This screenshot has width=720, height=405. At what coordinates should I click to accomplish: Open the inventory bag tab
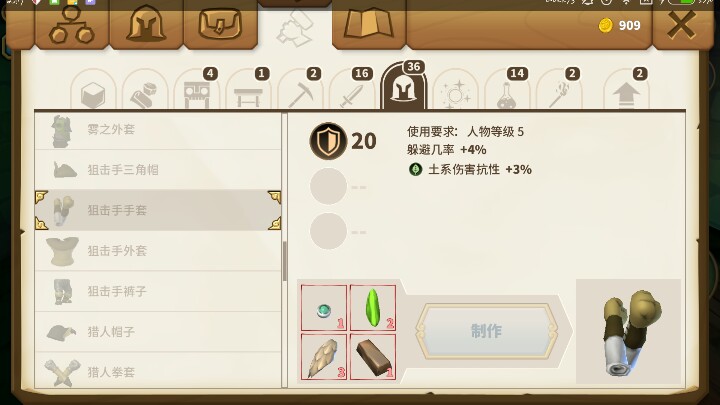220,25
